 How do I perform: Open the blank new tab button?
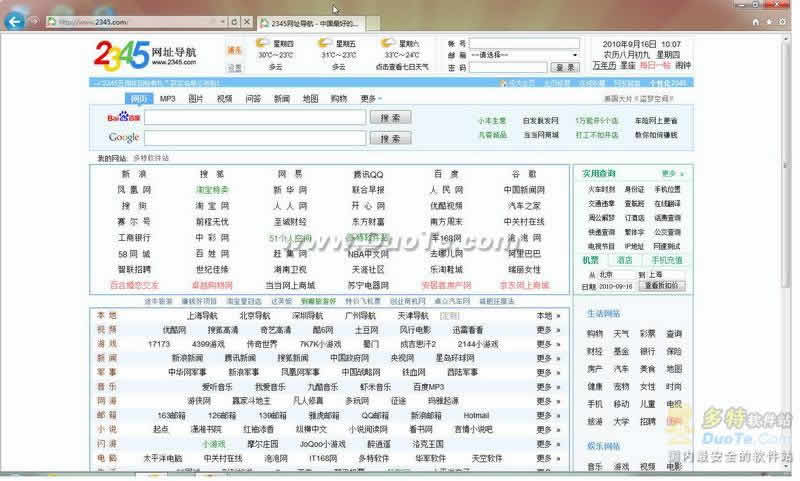click(x=373, y=23)
